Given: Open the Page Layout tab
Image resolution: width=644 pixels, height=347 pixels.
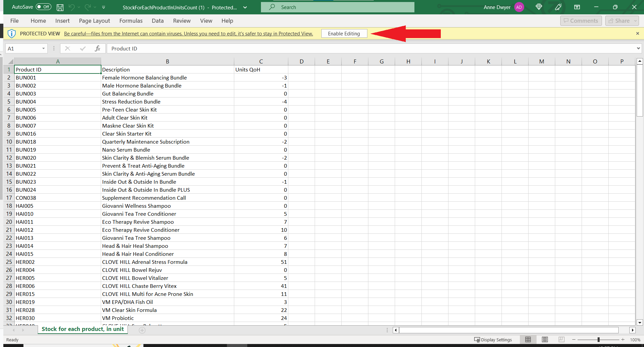Looking at the screenshot, I should [x=94, y=21].
